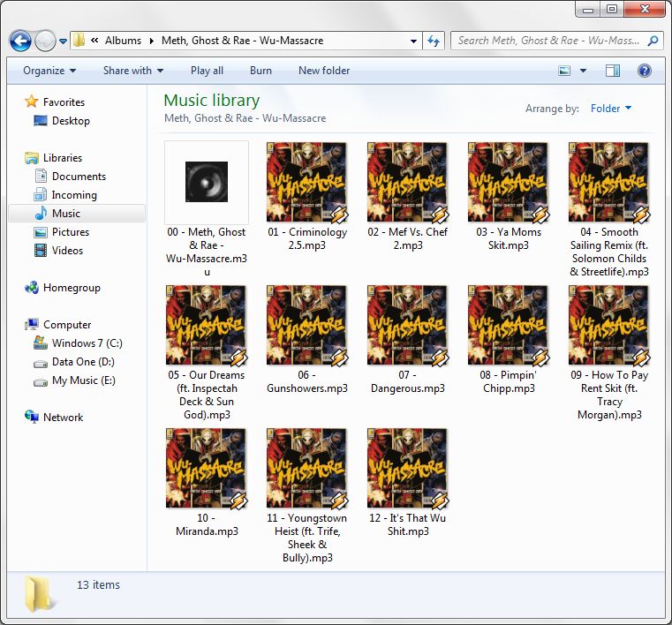
Task: Select 03 - Ya Moms Skit.mp3 thumbnail
Action: click(509, 182)
